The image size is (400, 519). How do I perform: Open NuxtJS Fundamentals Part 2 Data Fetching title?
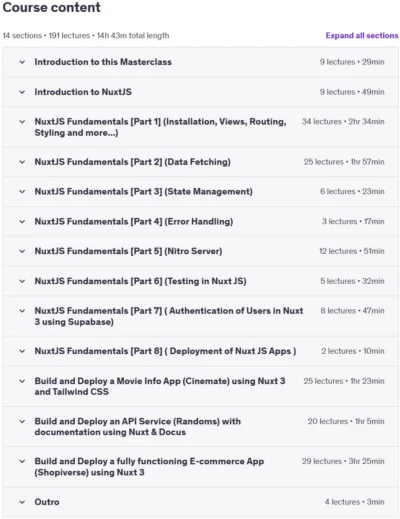[x=132, y=162]
